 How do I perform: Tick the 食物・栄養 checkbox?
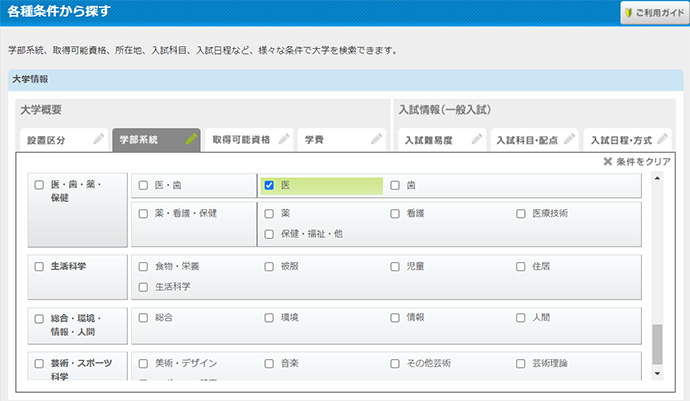(143, 266)
